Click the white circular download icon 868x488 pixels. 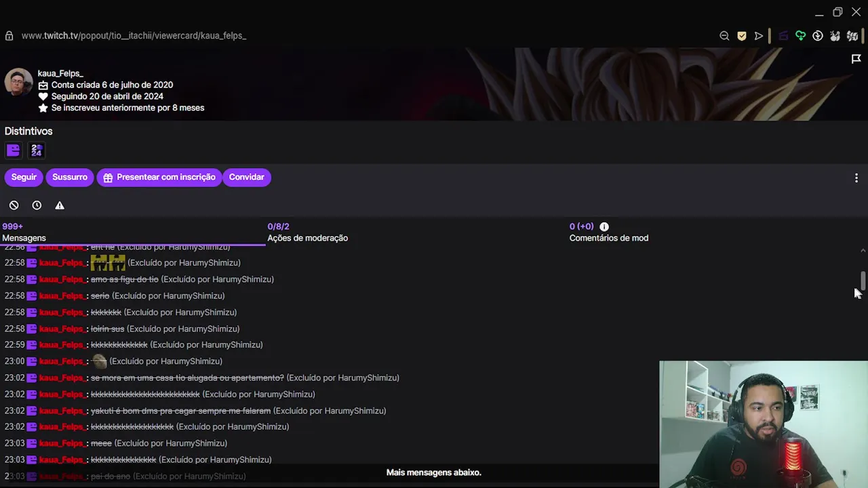818,36
